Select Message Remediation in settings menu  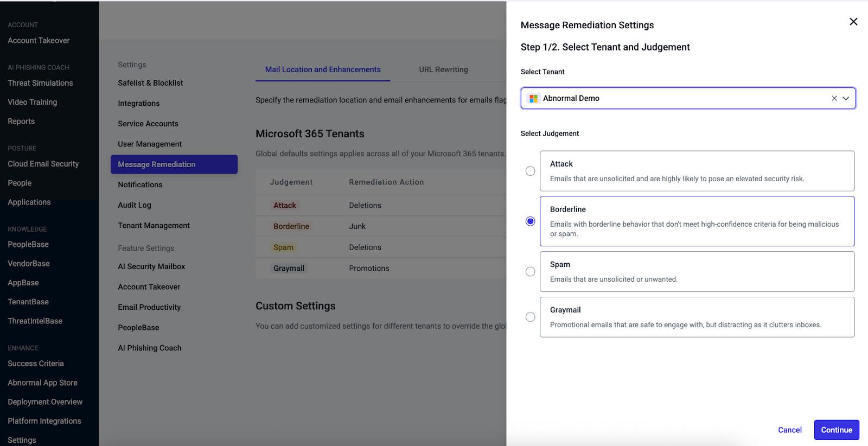174,164
